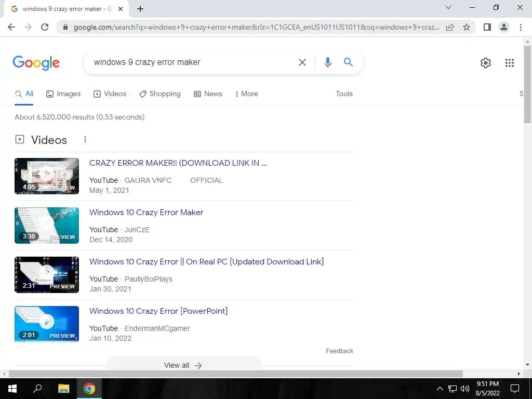Viewport: 532px width, 399px height.
Task: Submit search with magnifier icon
Action: [x=348, y=62]
